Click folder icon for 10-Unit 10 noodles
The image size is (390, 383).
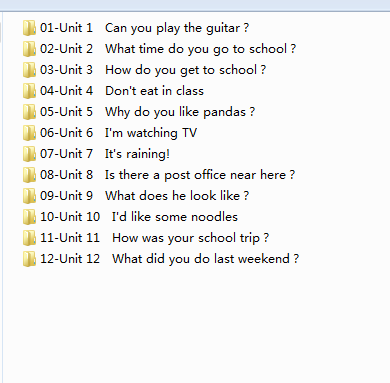point(29,217)
